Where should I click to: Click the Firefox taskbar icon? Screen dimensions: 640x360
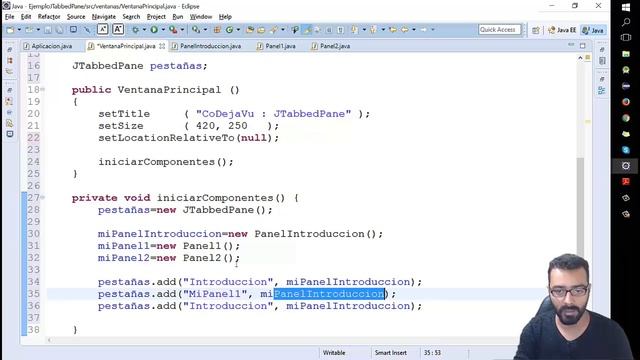pyautogui.click(x=626, y=102)
